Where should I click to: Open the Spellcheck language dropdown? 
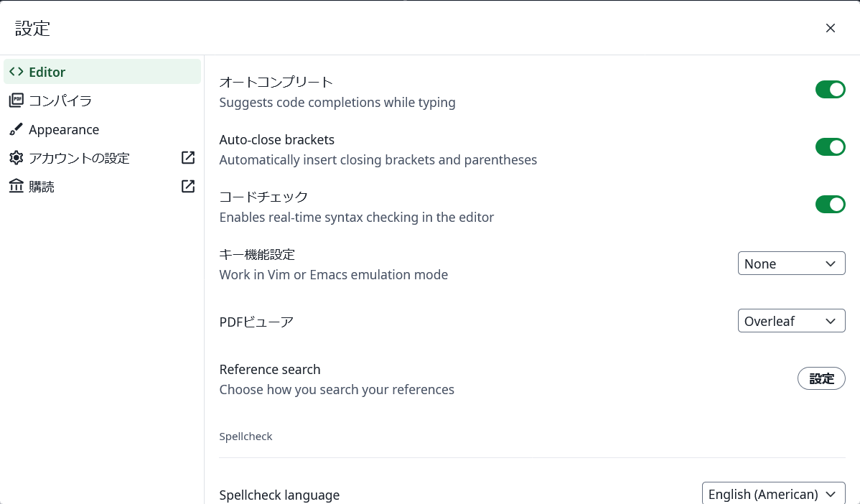point(772,494)
